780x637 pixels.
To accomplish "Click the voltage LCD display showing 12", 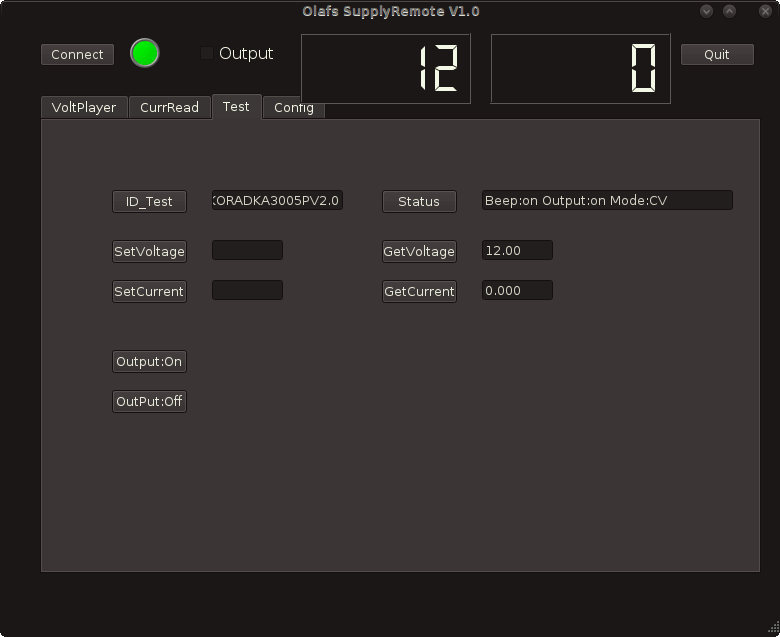I will (386, 69).
